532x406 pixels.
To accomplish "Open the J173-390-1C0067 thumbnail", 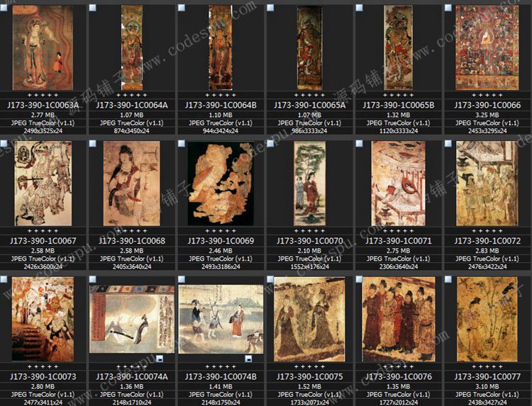I will click(43, 184).
